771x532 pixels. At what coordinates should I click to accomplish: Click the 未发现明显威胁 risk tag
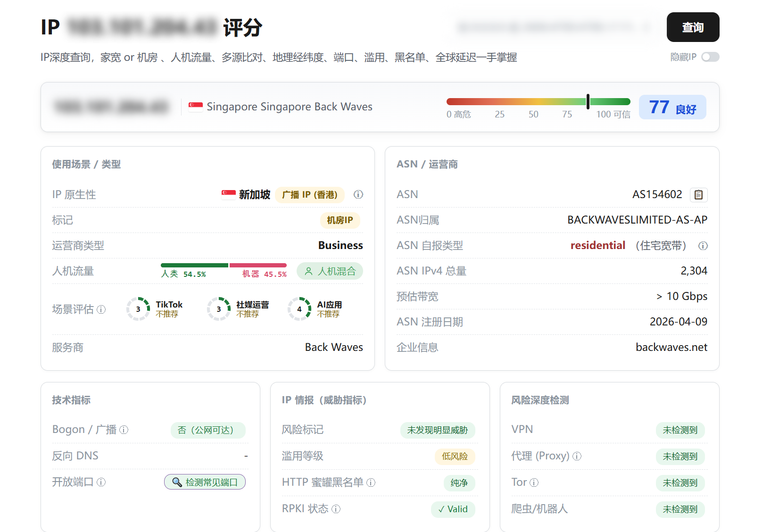[438, 430]
